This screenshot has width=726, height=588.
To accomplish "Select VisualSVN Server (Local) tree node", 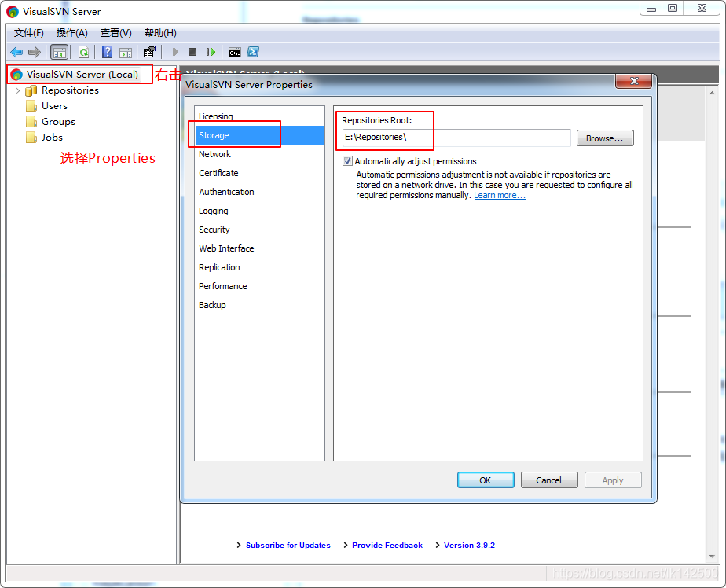I will point(82,74).
